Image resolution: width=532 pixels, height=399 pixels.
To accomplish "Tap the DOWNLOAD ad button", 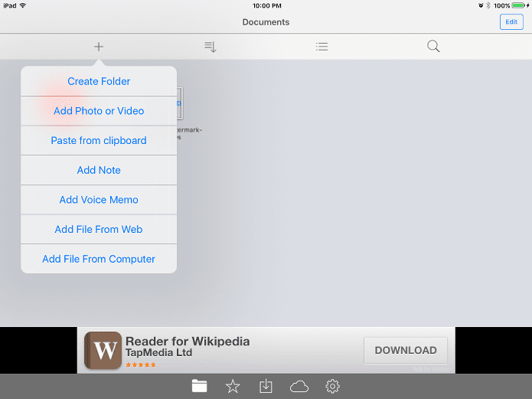I will pos(406,350).
